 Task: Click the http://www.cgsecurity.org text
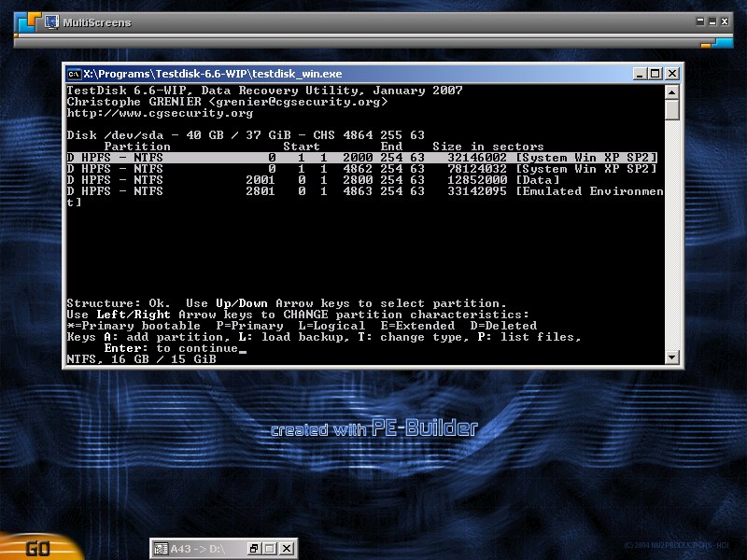[x=160, y=113]
